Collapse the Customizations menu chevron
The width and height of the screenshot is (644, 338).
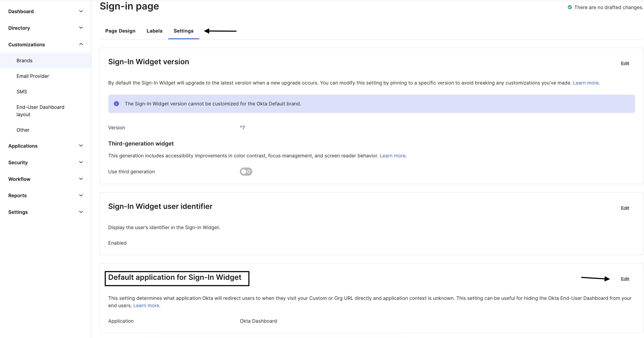point(81,44)
